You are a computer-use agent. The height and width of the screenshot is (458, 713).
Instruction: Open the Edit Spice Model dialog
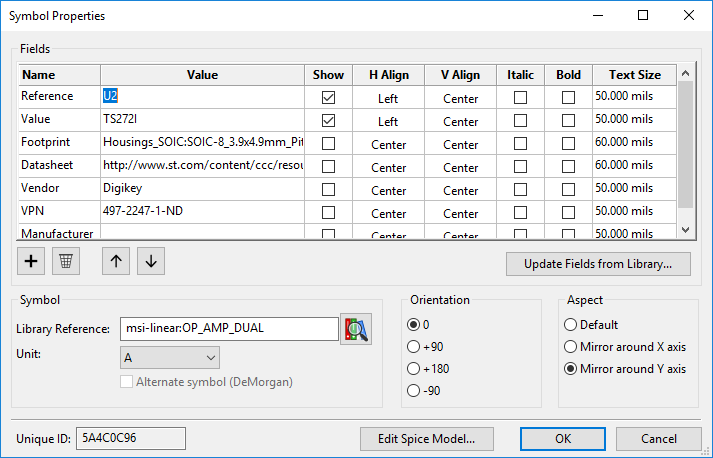point(432,438)
